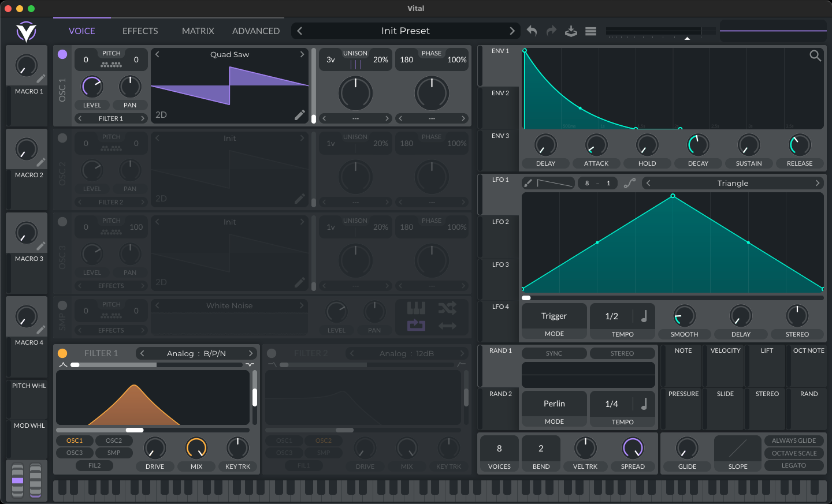The width and height of the screenshot is (832, 504).
Task: Click FIL2 filter input button
Action: (94, 465)
